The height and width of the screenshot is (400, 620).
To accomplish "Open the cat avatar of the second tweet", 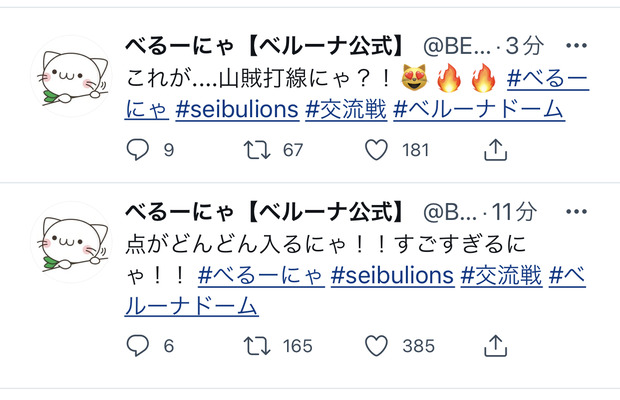I will 72,243.
